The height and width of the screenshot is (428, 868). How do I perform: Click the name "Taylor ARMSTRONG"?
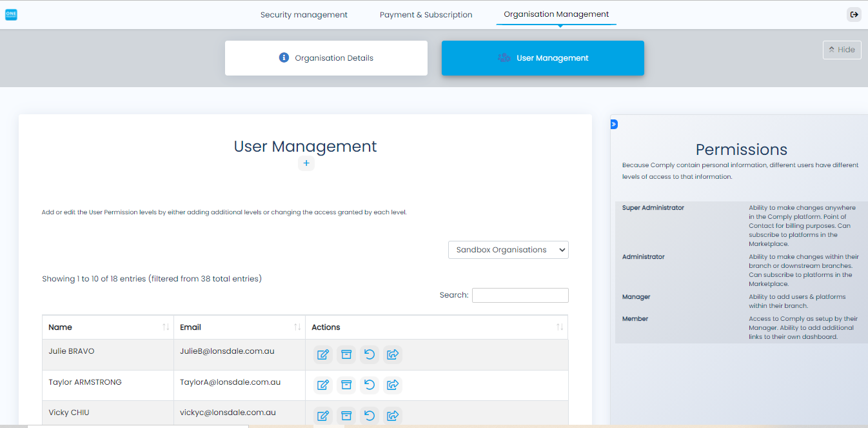tap(85, 382)
